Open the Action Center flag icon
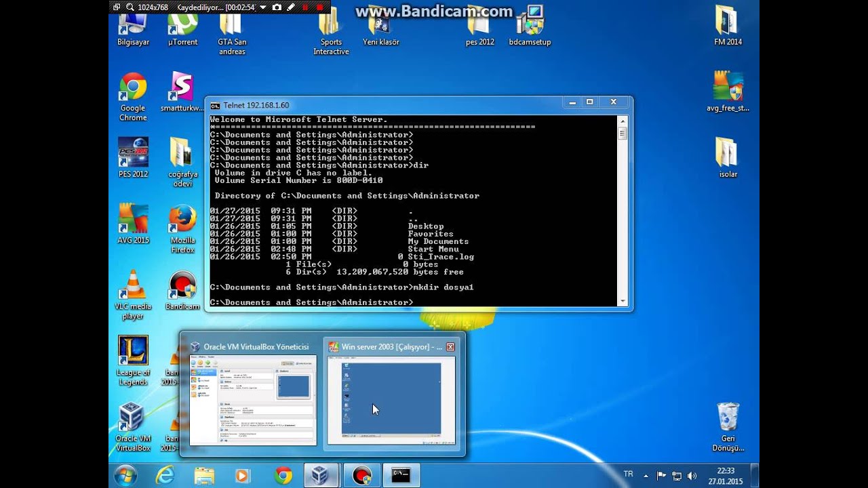The image size is (868, 488). point(661,476)
